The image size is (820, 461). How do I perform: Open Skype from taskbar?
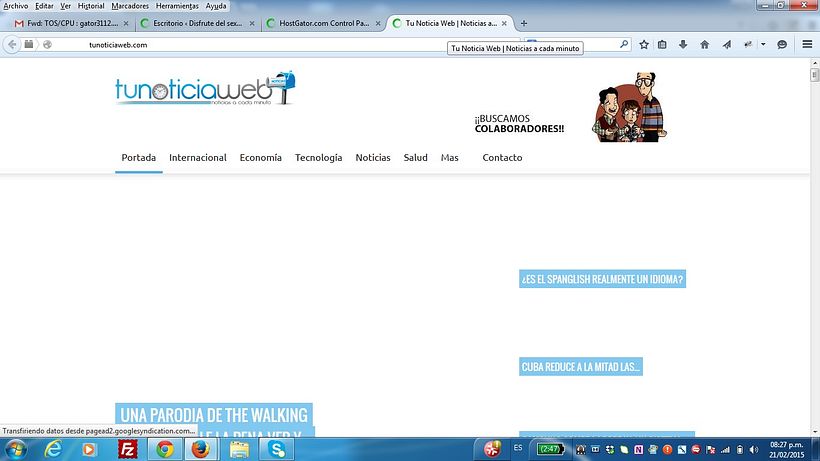(277, 449)
